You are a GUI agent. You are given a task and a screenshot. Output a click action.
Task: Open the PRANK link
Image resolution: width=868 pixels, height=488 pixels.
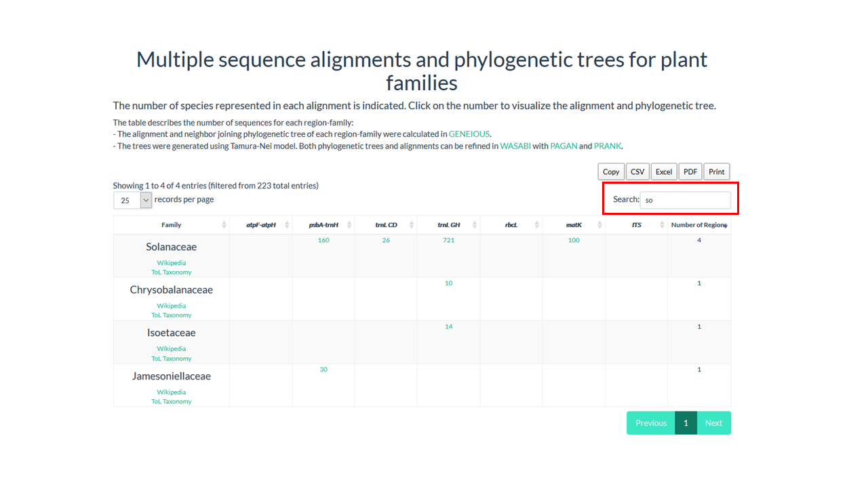[608, 146]
